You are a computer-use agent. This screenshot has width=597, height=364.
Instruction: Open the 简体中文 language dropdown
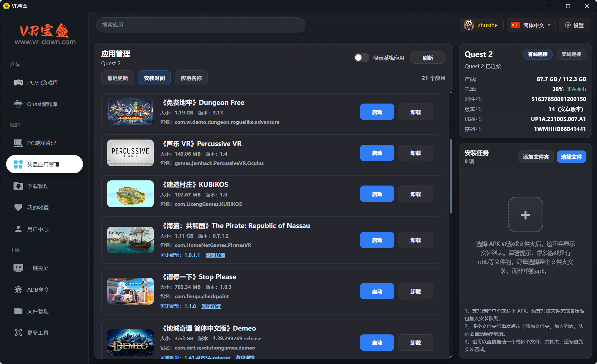(531, 25)
